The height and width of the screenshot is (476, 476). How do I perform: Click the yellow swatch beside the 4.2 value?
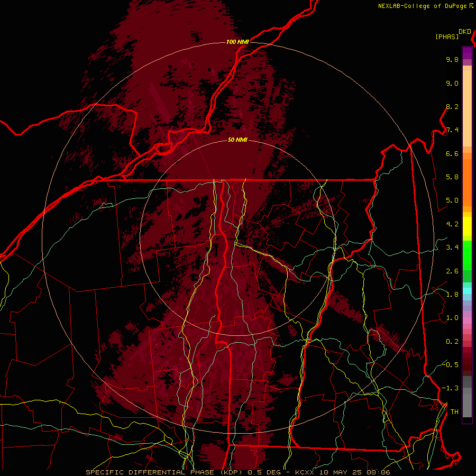467,226
